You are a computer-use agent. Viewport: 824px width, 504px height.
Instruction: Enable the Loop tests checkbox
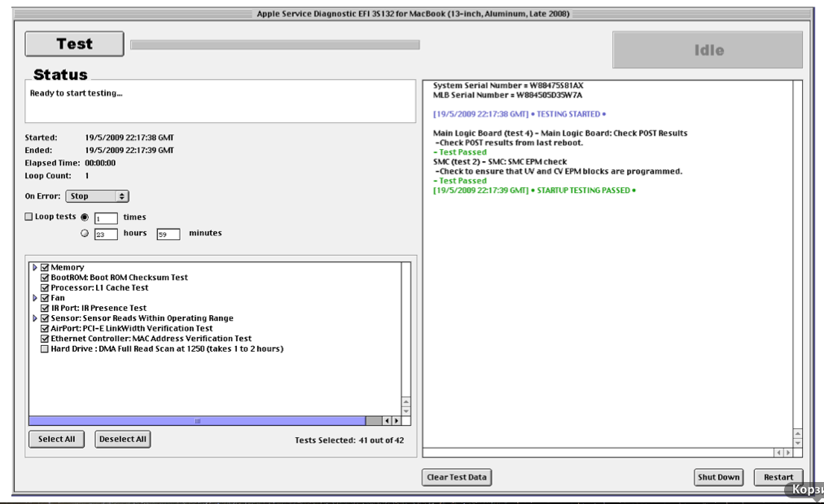tap(28, 217)
